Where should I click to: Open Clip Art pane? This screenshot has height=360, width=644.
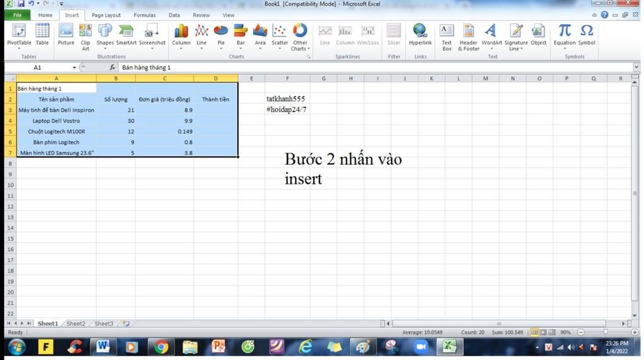[85, 37]
